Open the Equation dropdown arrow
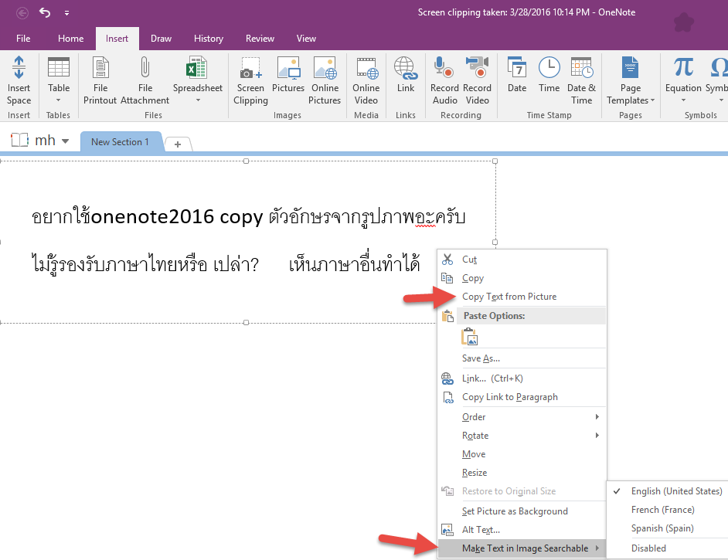Image resolution: width=728 pixels, height=560 pixels. click(683, 100)
